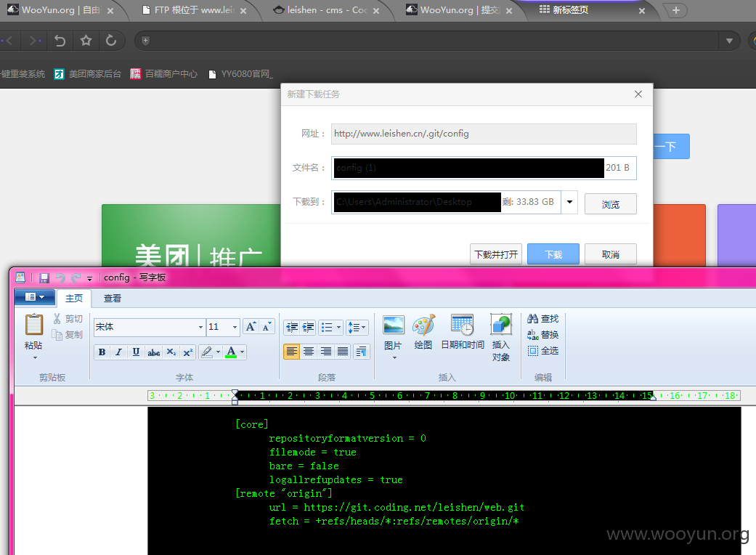Click the 替换 replace button
This screenshot has width=756, height=555.
543,335
